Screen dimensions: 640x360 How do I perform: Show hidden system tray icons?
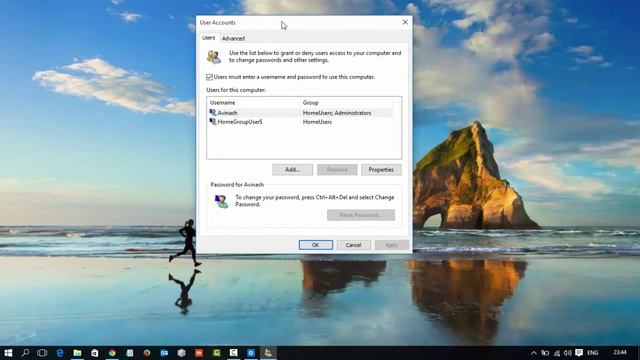pyautogui.click(x=534, y=353)
